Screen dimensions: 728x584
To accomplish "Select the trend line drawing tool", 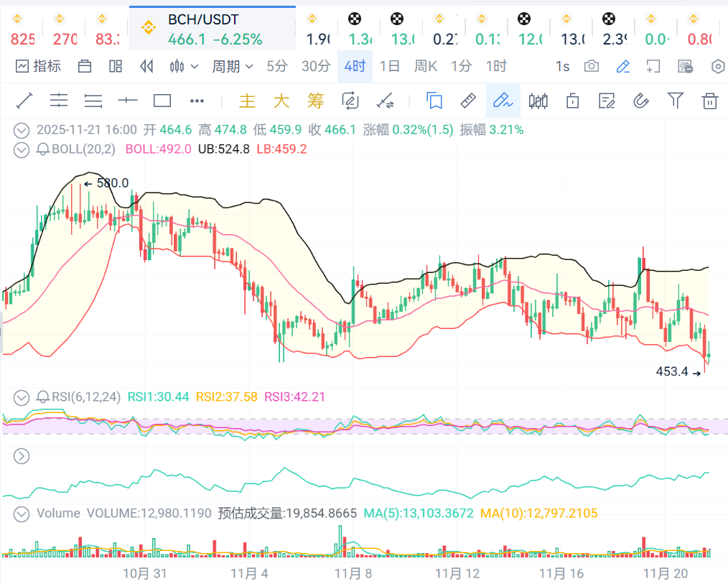I will [x=25, y=101].
